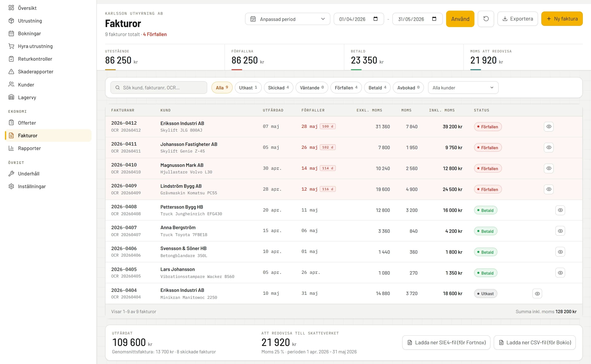View invoice 2026-0407 via eye icon
591x364 pixels.
(x=560, y=231)
